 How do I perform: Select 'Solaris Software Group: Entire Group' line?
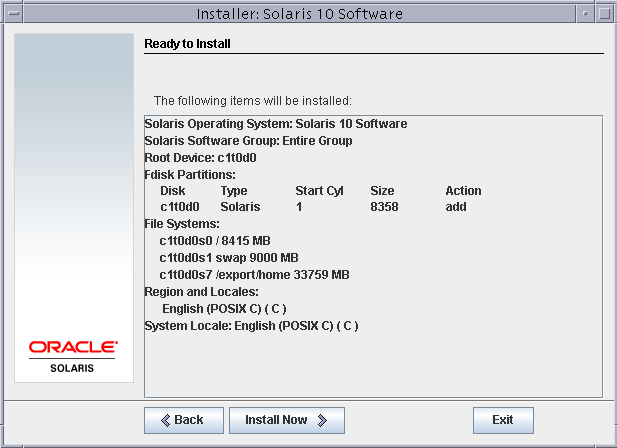coord(248,141)
